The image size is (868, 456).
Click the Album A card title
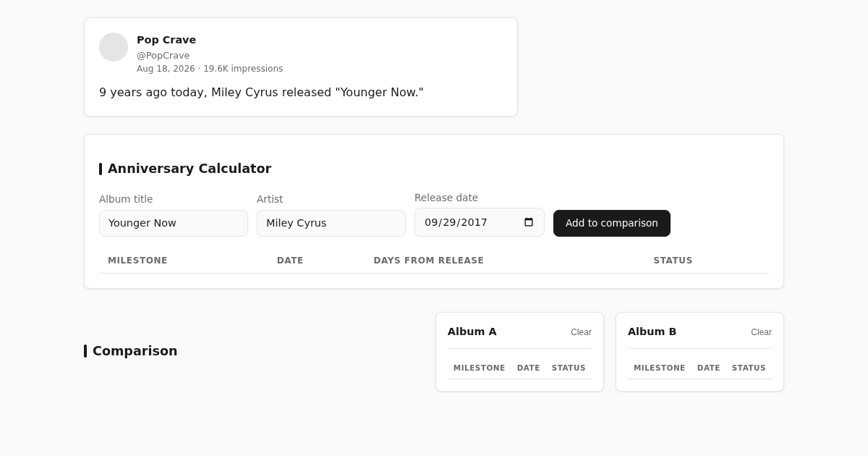click(472, 332)
